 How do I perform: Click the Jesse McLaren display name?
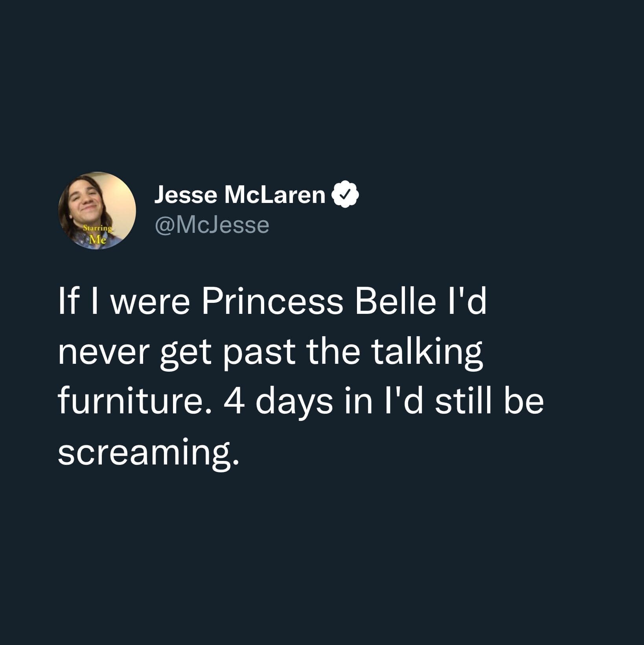(x=239, y=195)
